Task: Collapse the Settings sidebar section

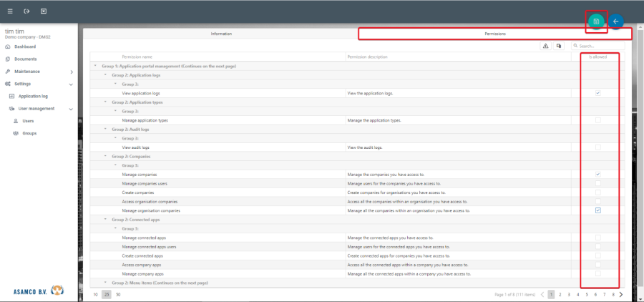Action: point(71,84)
